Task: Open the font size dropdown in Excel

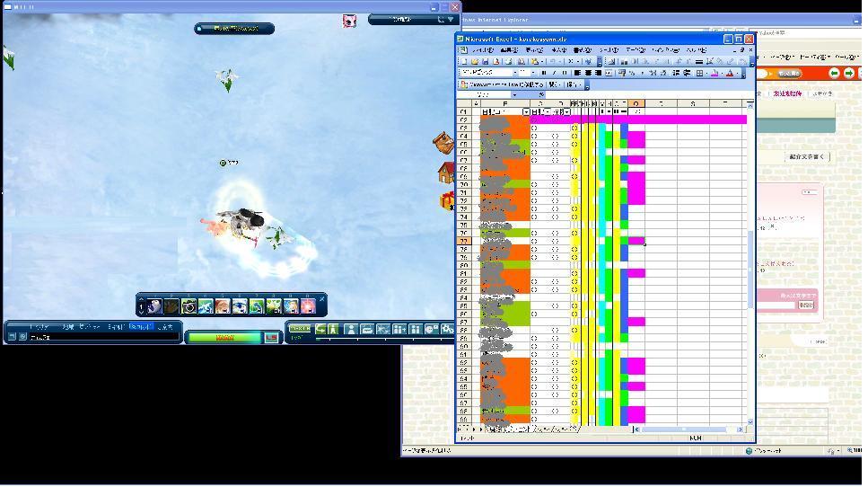Action: pyautogui.click(x=534, y=73)
